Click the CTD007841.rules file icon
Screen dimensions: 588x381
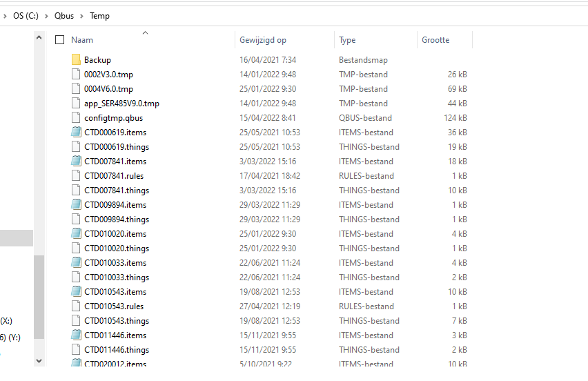(76, 176)
